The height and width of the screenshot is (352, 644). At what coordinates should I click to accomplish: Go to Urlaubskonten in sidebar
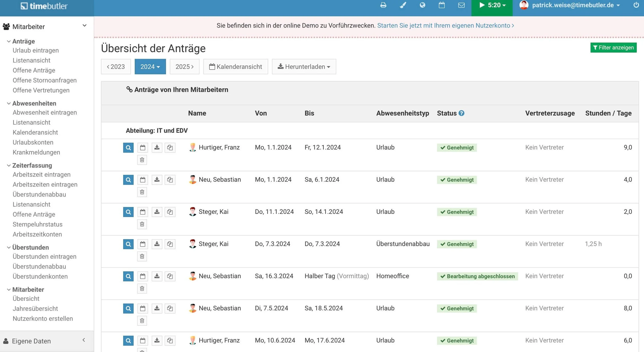tap(33, 143)
